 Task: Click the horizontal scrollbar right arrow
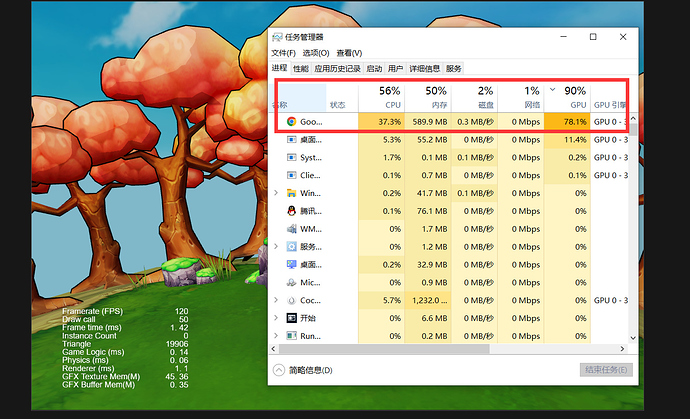tap(622, 349)
